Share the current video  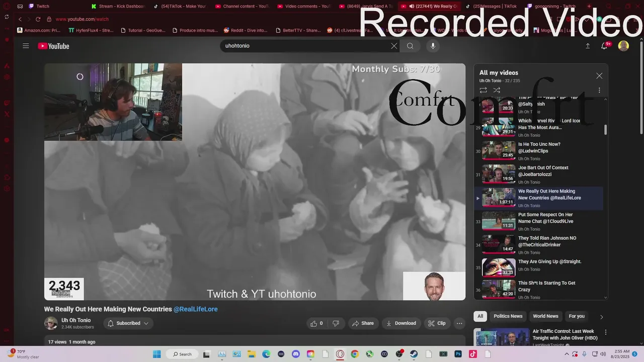click(x=363, y=323)
